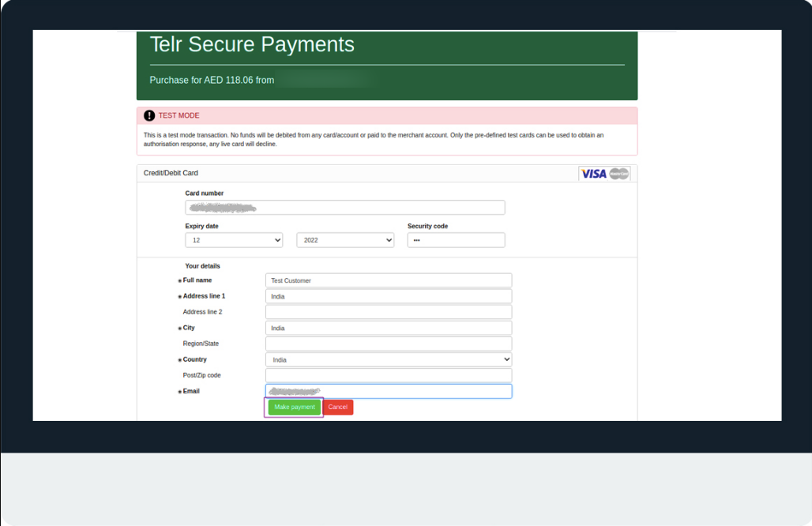Select the Address line 2 field
This screenshot has width=812, height=526.
(389, 312)
